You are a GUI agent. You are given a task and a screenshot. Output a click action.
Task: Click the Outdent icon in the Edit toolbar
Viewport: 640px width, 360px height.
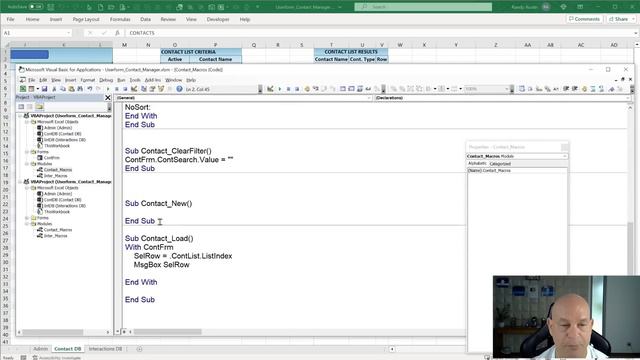575,89
